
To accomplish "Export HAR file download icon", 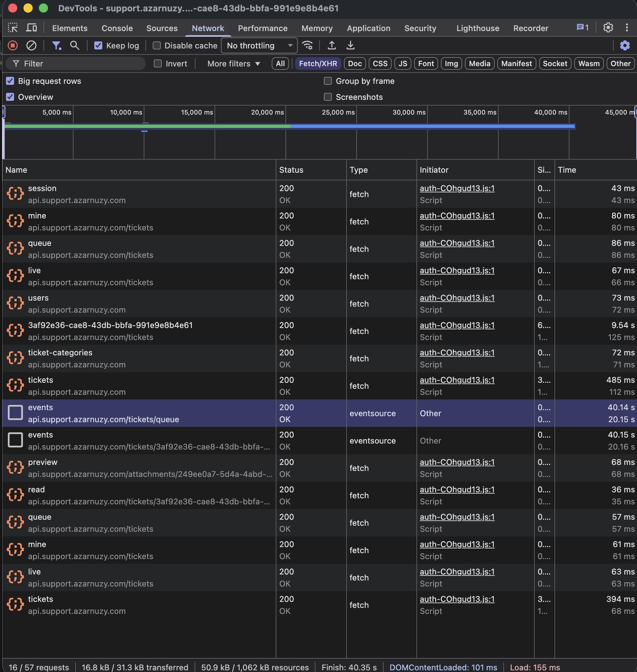I will click(350, 45).
